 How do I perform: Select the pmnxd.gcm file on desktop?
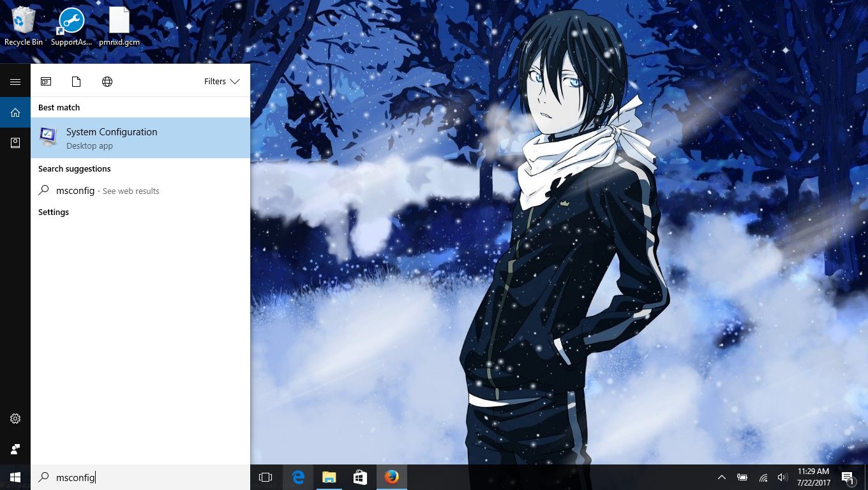(119, 27)
